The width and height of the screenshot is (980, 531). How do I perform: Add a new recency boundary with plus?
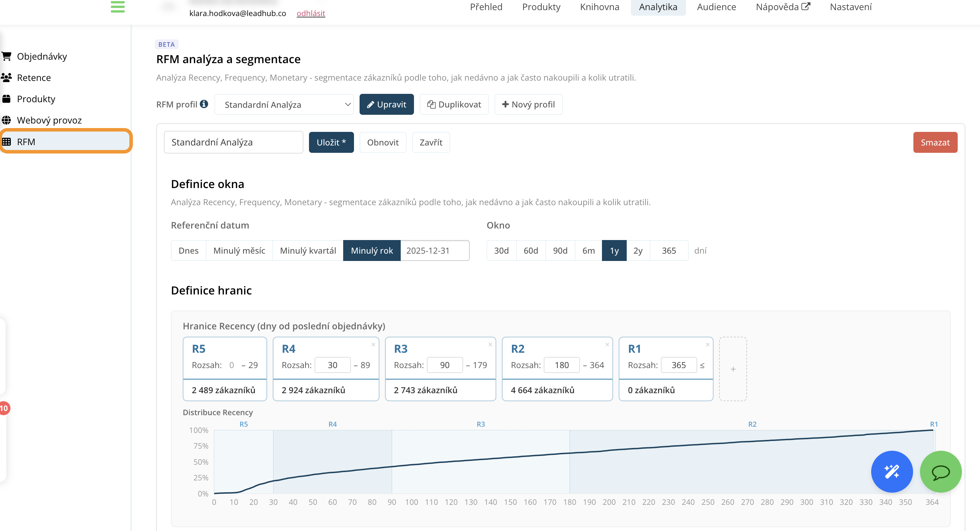pos(733,369)
